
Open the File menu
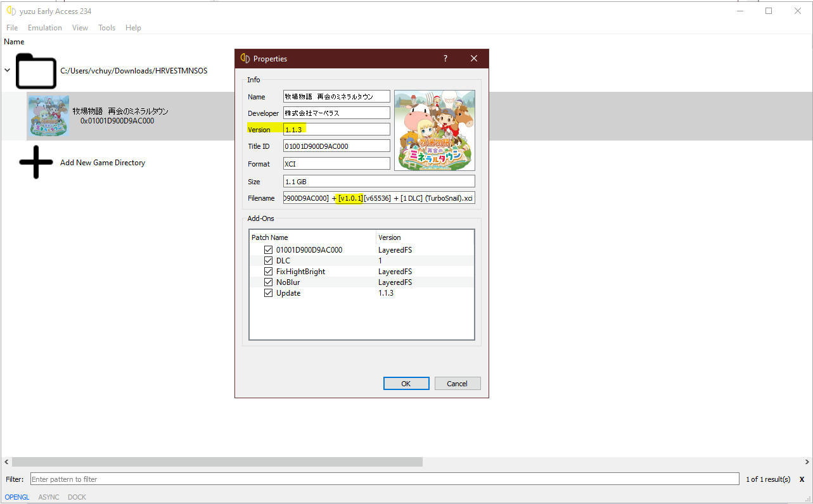[12, 28]
